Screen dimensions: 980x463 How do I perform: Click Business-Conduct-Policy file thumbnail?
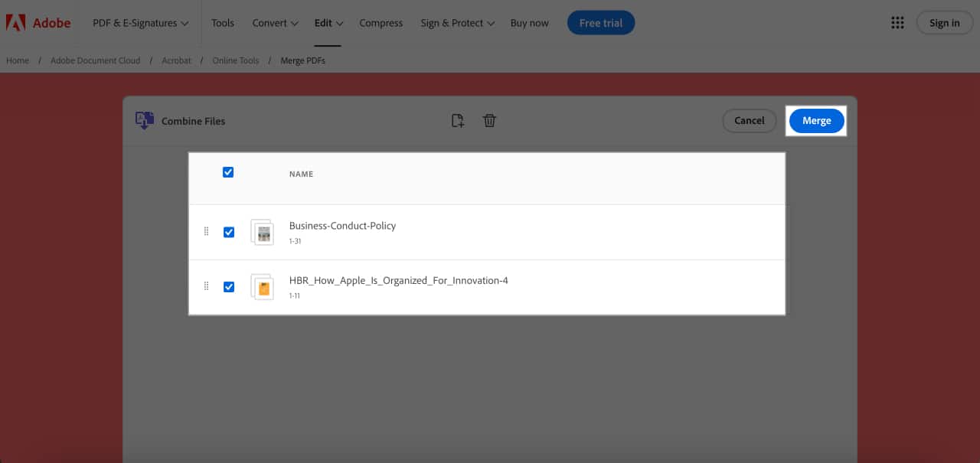point(262,232)
